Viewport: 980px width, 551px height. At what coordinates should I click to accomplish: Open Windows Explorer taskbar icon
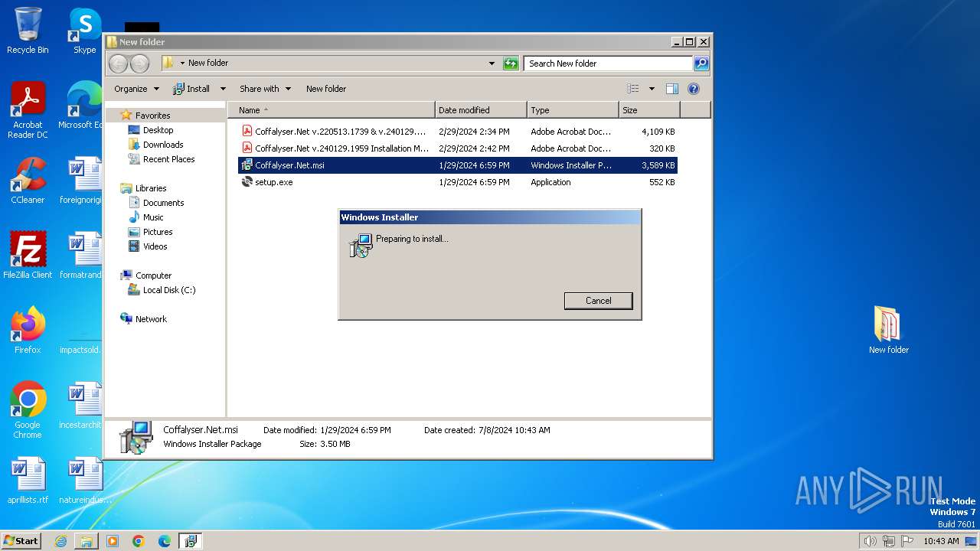point(87,541)
